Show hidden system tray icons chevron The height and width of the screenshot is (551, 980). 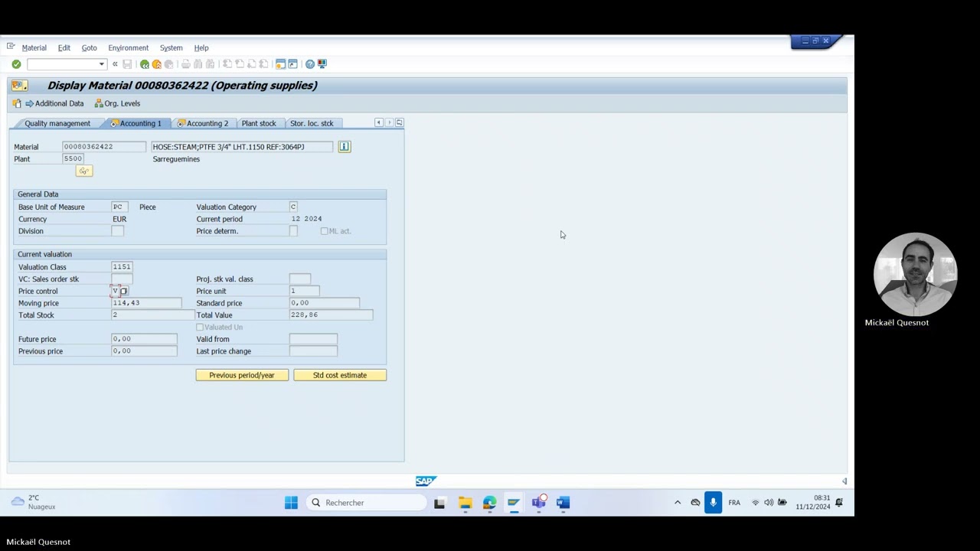click(x=678, y=503)
